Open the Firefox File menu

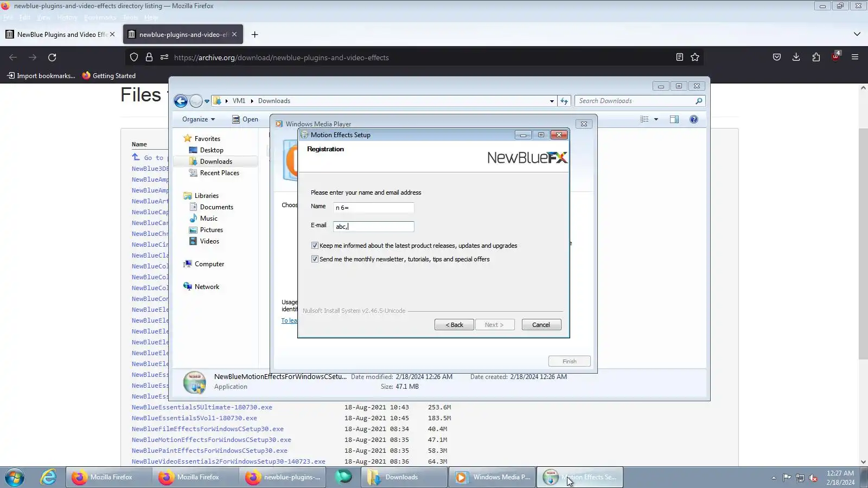(8, 17)
